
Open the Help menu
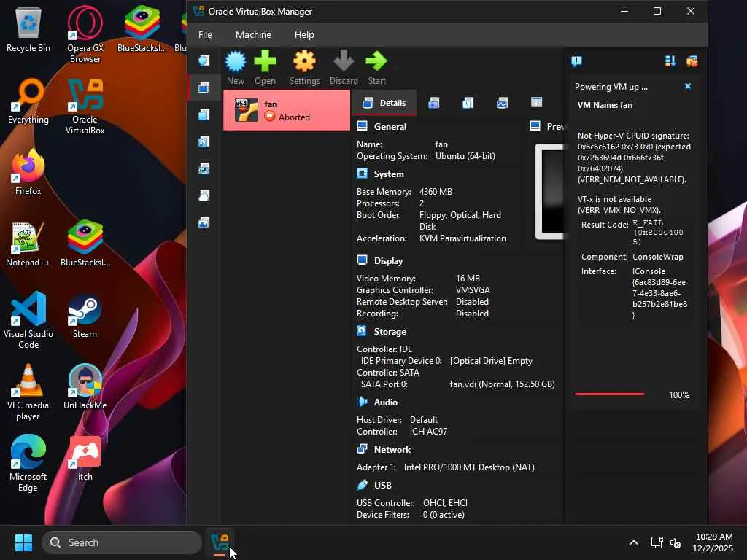[304, 34]
